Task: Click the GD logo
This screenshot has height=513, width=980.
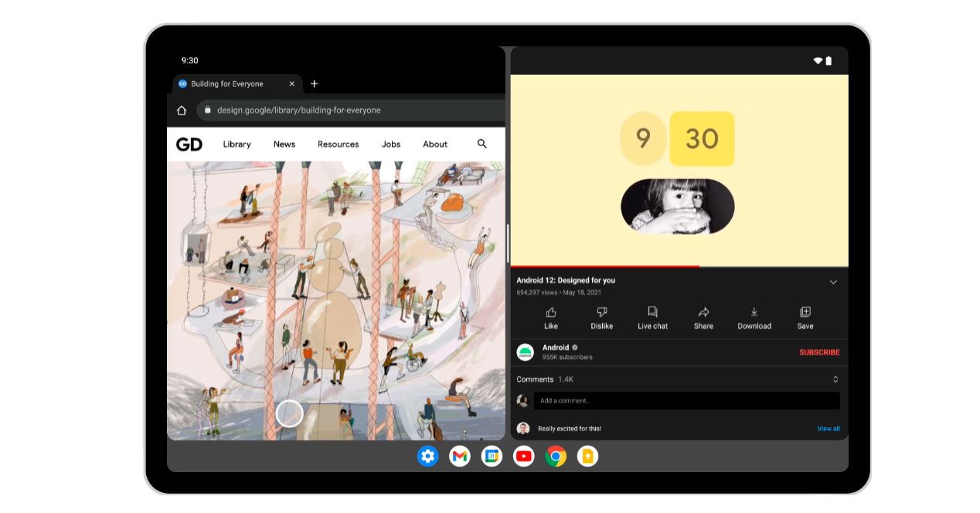Action: click(189, 144)
